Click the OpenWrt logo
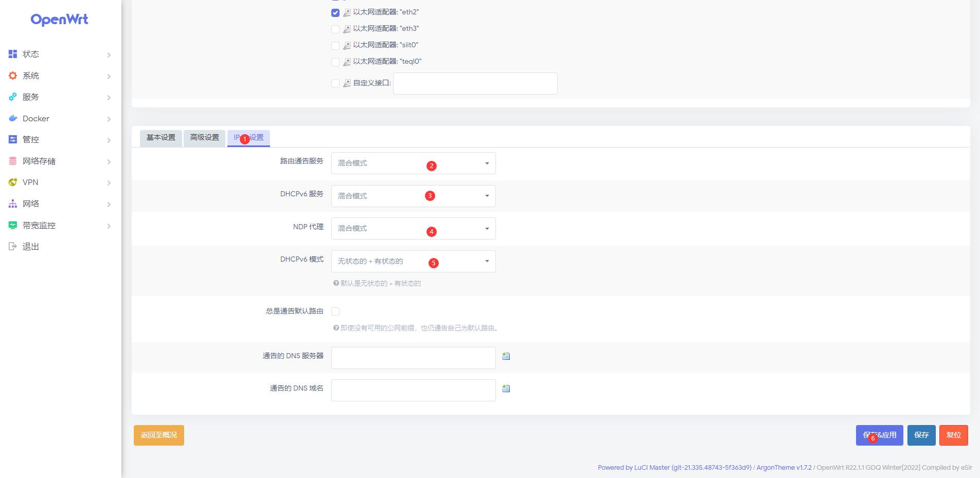Image resolution: width=980 pixels, height=478 pixels. (59, 20)
